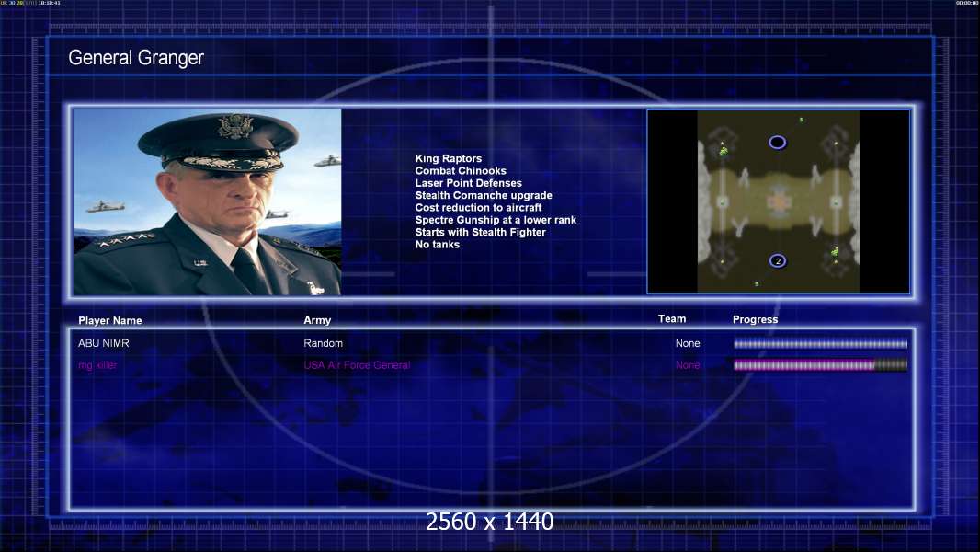This screenshot has height=552, width=980.
Task: Click the Army column header
Action: point(317,320)
